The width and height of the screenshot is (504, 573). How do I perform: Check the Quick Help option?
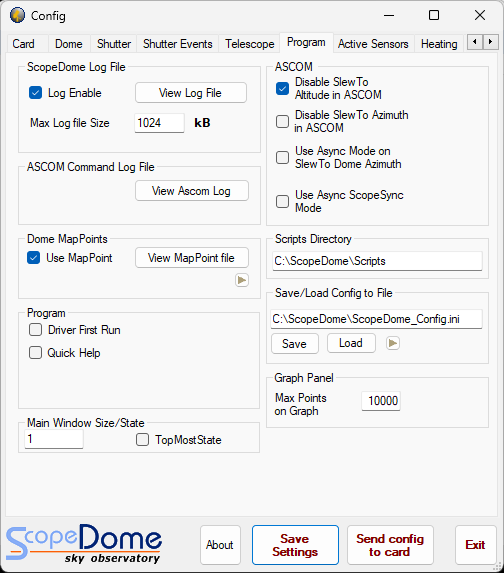35,353
